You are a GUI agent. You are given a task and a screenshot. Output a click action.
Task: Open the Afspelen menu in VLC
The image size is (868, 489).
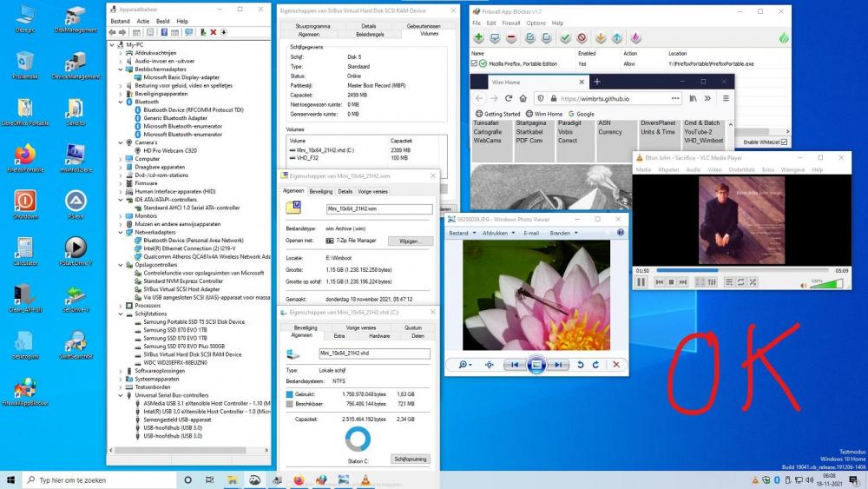click(668, 169)
